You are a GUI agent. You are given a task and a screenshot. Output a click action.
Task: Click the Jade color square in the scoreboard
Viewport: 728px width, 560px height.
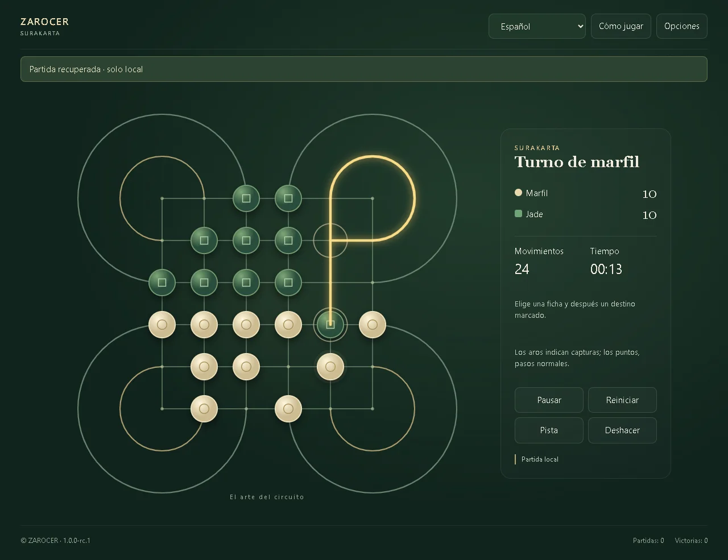(518, 214)
